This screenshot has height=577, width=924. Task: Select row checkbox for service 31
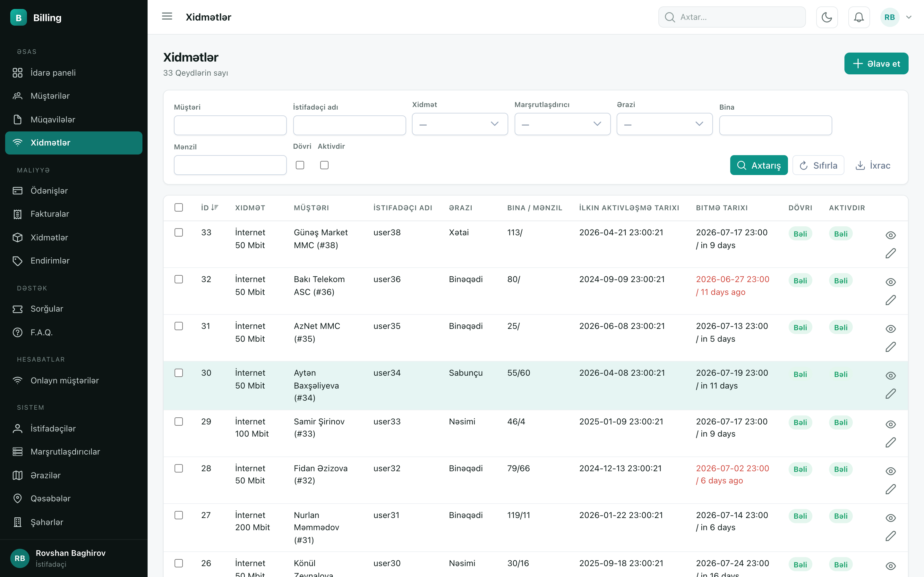pyautogui.click(x=179, y=326)
